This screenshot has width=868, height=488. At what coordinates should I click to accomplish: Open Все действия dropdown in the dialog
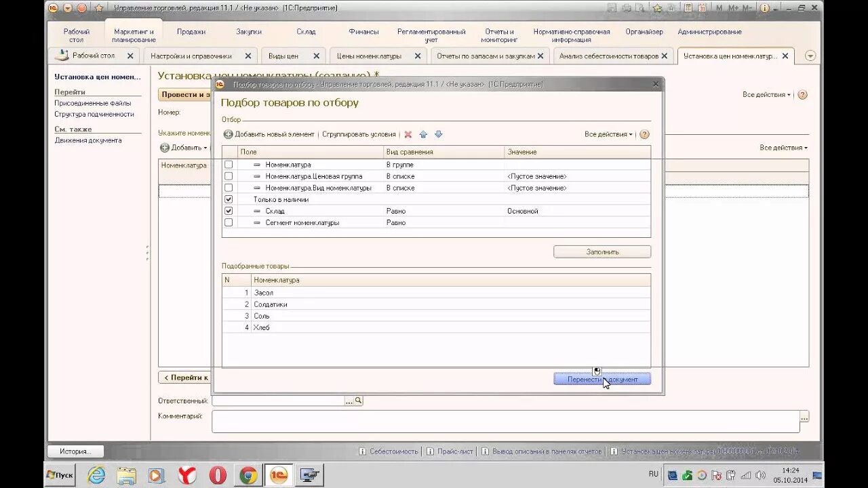[608, 134]
